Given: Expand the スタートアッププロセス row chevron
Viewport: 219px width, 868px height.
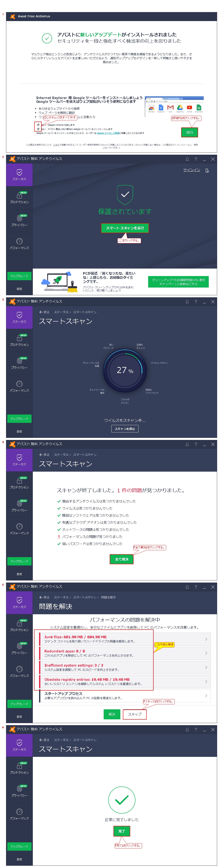Looking at the screenshot, I should coord(206,696).
